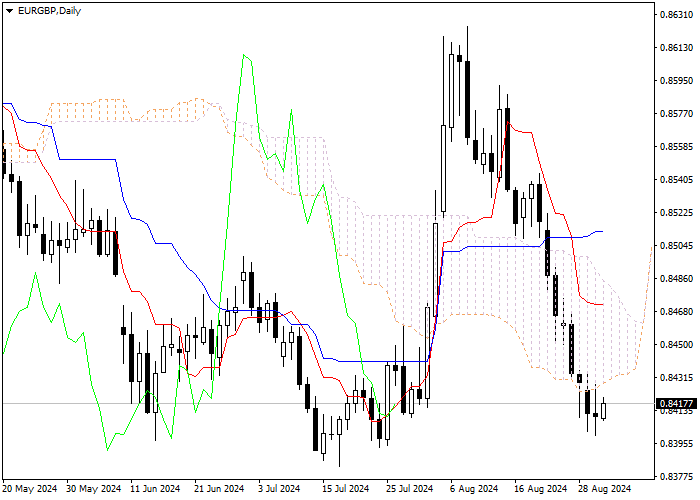700x500 pixels.
Task: Click price axis value 0.86130
Action: point(677,48)
